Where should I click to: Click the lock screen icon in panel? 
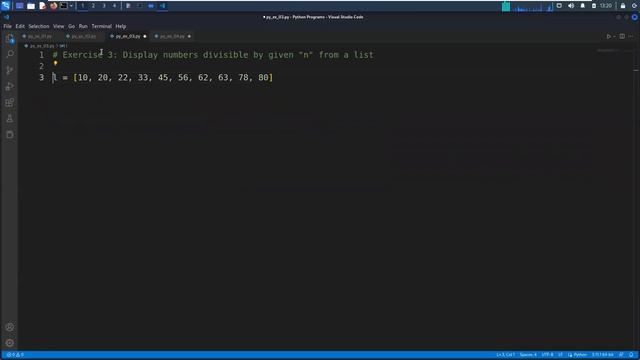[x=623, y=6]
